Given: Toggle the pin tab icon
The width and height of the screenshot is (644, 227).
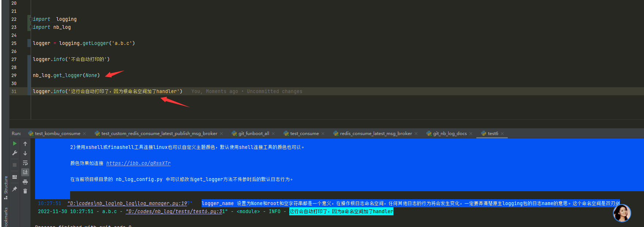Looking at the screenshot, I should tap(15, 189).
